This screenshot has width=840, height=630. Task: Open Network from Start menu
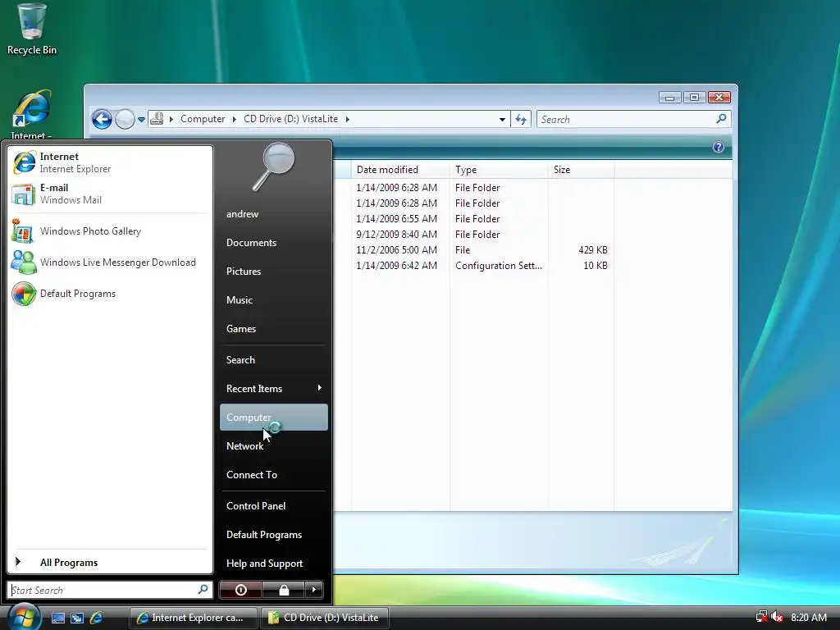[x=274, y=446]
